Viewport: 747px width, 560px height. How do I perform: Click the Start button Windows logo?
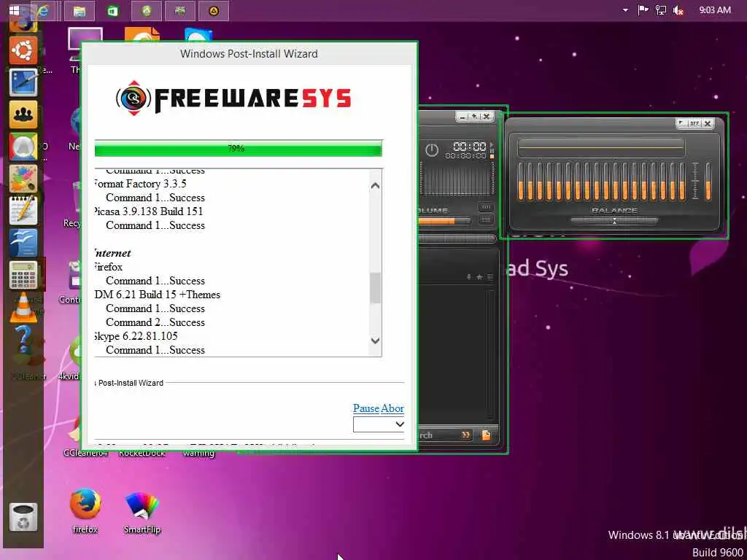tap(15, 10)
